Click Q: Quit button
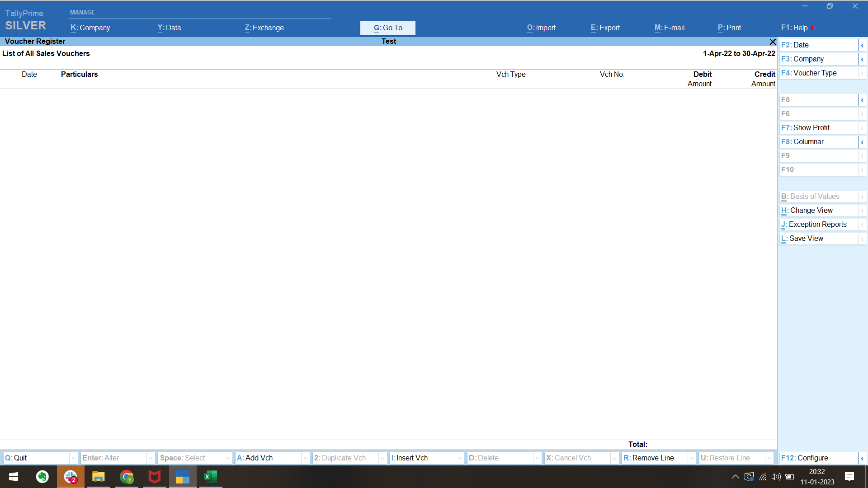Viewport: 868px width, 488px height. click(36, 458)
